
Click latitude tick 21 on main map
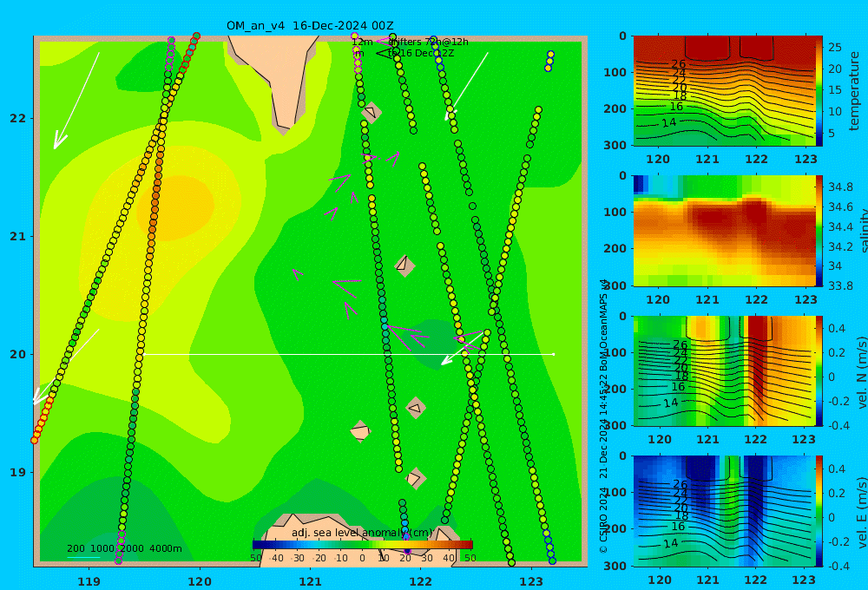(17, 236)
